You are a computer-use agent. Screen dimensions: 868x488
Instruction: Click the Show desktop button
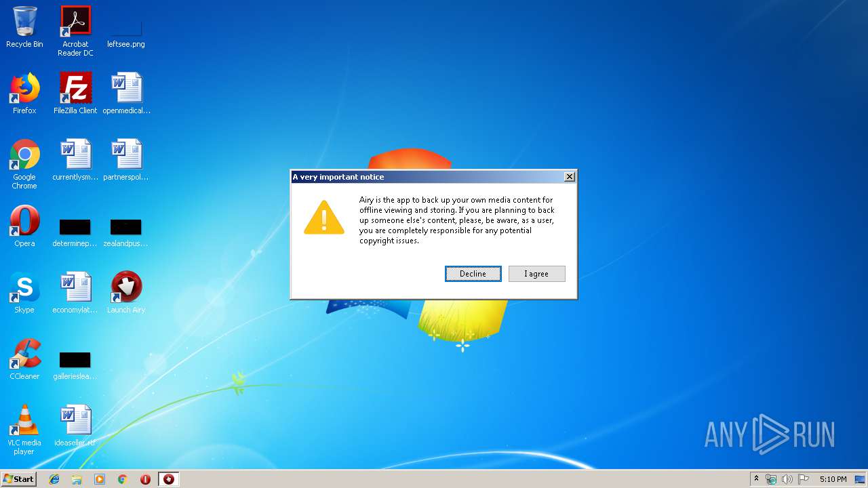860,479
